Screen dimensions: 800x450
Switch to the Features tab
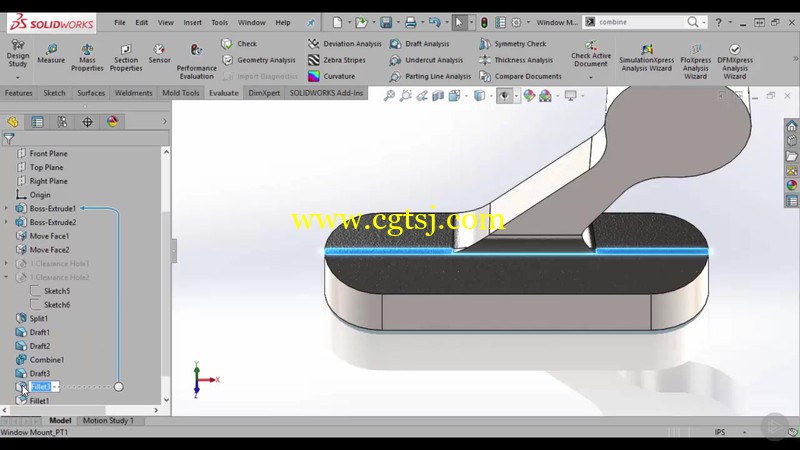[18, 93]
